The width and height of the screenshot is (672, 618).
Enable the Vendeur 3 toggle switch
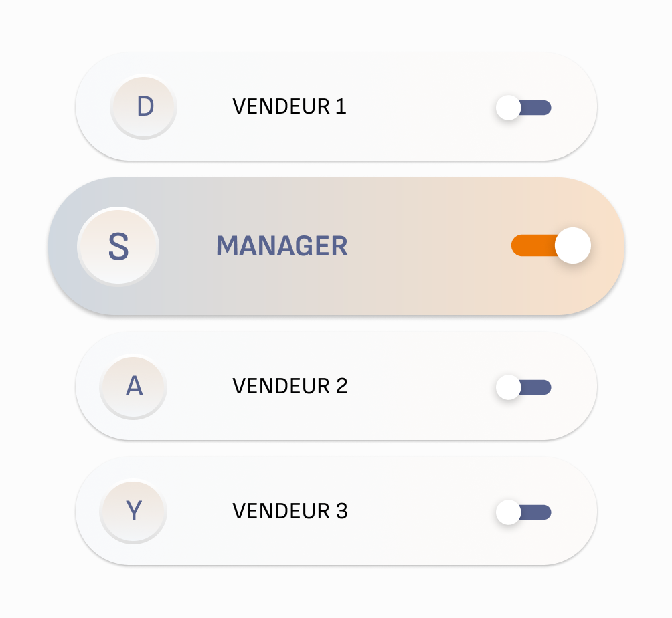point(525,512)
